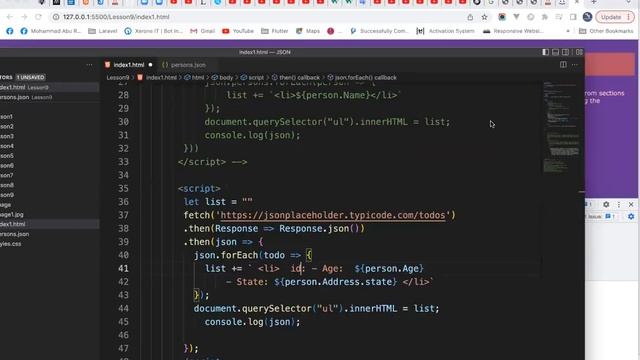Click the browser address bar URL
Viewport: 640px width, 360px height.
coord(116,17)
